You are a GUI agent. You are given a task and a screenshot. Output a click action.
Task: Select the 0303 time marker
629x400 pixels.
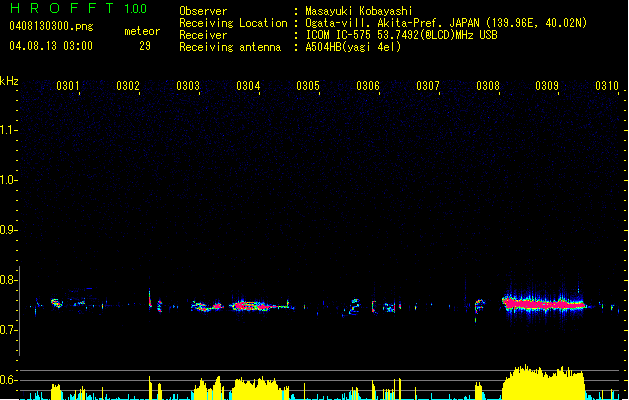[188, 86]
